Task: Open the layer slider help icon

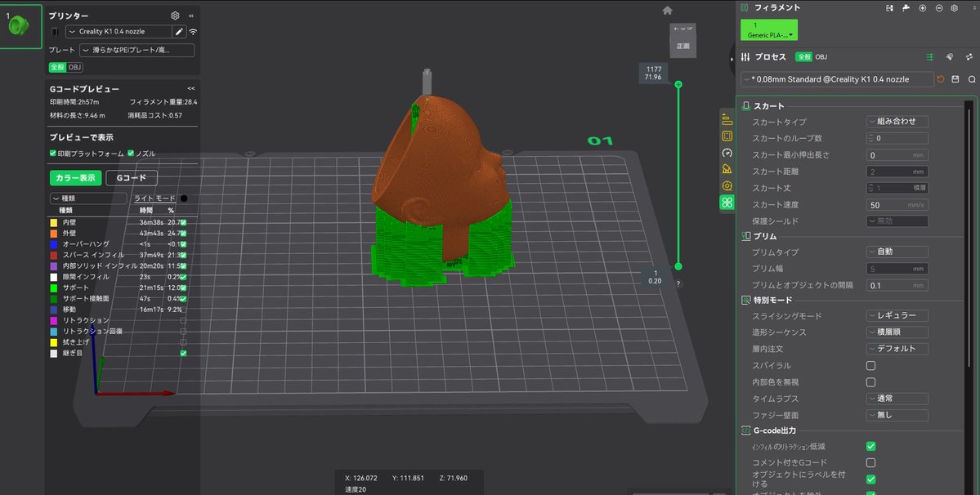Action: [x=678, y=284]
